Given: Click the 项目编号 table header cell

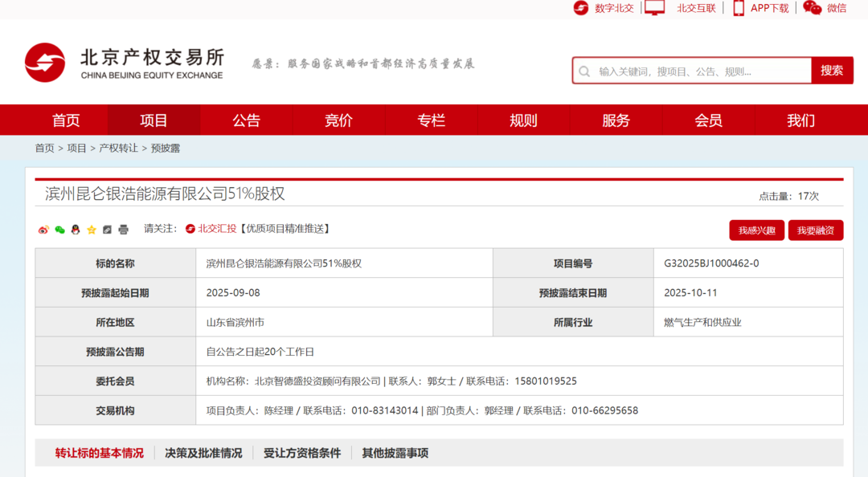Looking at the screenshot, I should coord(573,263).
